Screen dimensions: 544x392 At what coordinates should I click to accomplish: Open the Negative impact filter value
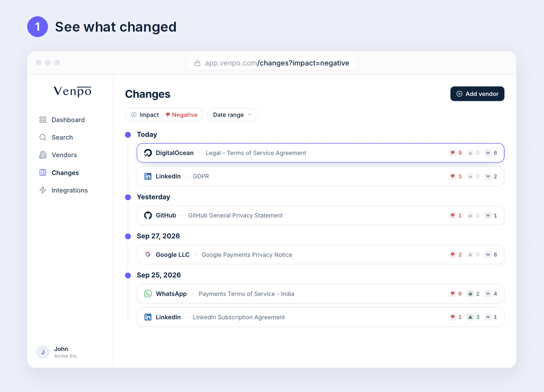click(x=182, y=115)
